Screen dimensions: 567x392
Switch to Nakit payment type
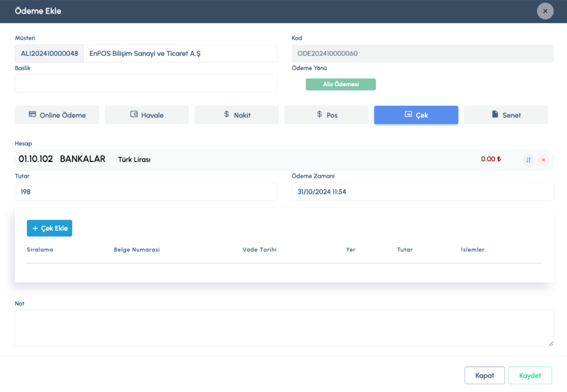[x=236, y=115]
